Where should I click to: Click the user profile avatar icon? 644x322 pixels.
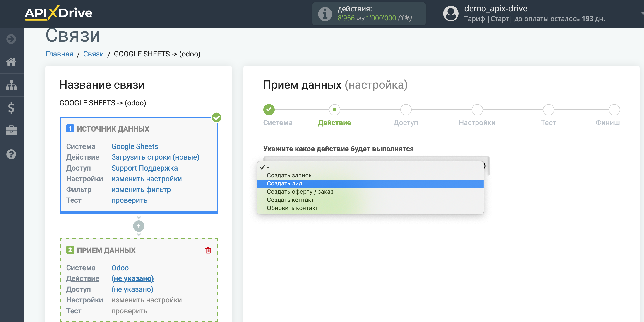coord(450,14)
